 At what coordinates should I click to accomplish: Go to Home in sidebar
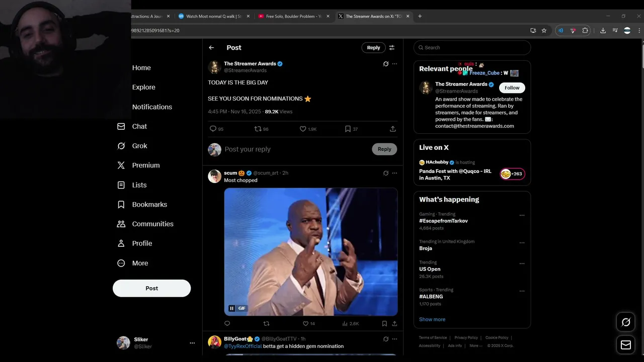click(141, 68)
